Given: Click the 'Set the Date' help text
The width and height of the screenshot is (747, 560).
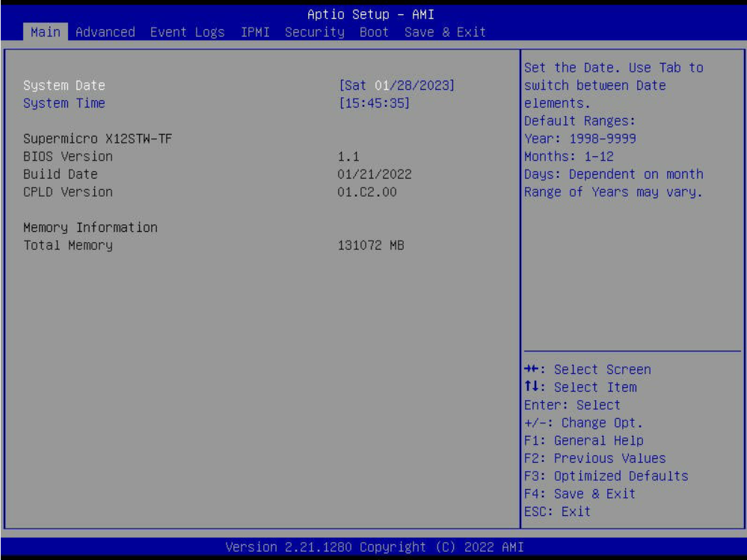Looking at the screenshot, I should (x=614, y=85).
